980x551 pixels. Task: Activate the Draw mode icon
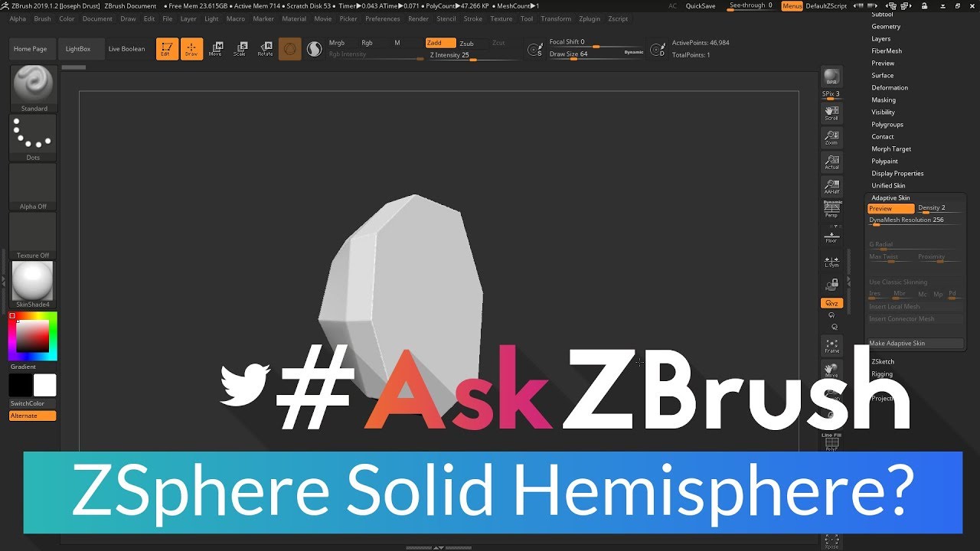(x=191, y=49)
